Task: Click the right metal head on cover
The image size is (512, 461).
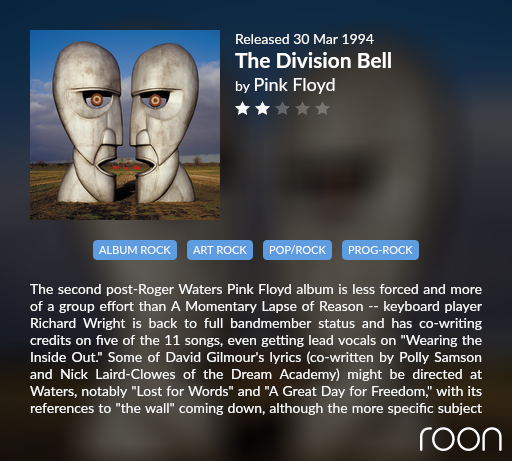Action: tap(163, 122)
